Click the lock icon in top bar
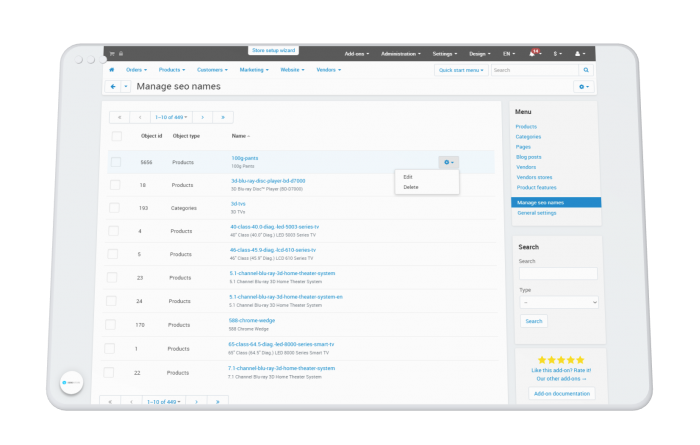Screen dimensions: 700x445 pos(121,54)
